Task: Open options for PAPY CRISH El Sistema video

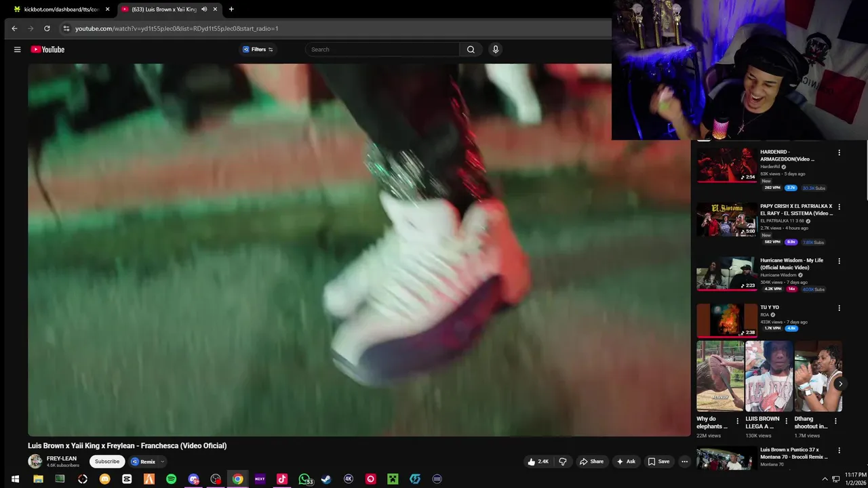Action: [839, 207]
